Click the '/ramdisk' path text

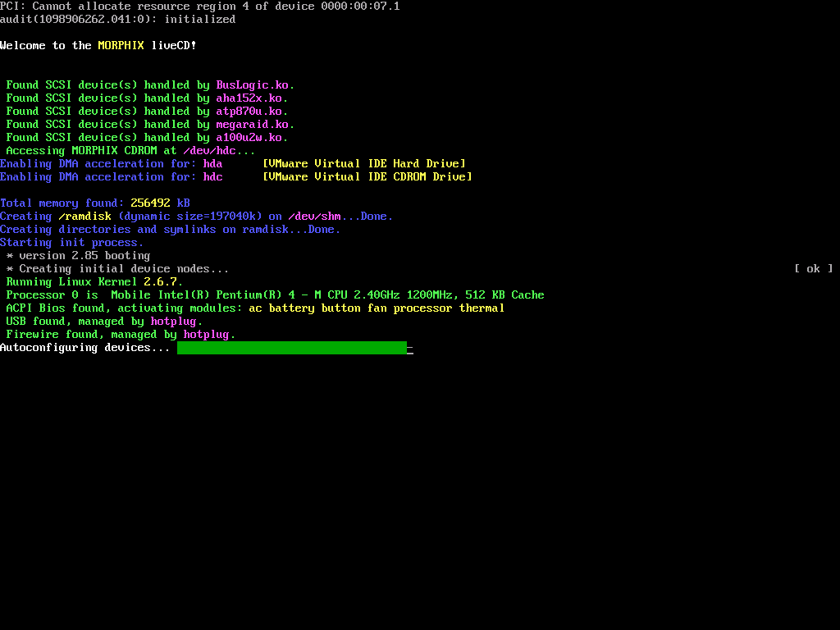84,217
